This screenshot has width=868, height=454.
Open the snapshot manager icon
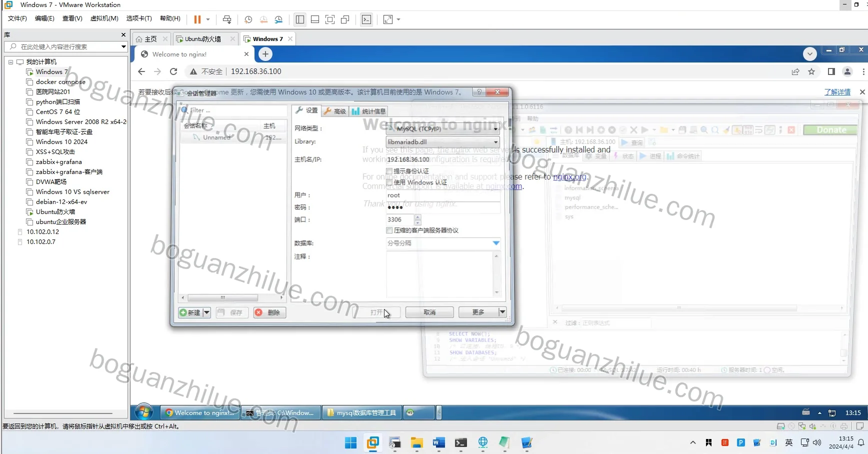coord(278,19)
